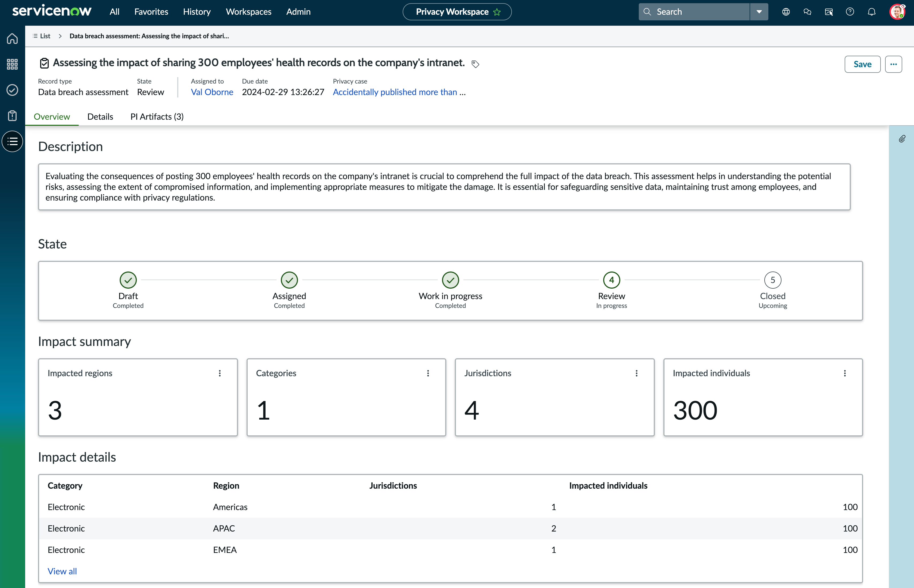Image resolution: width=914 pixels, height=588 pixels.
Task: Click the Jurisdictions column header
Action: [x=393, y=486]
